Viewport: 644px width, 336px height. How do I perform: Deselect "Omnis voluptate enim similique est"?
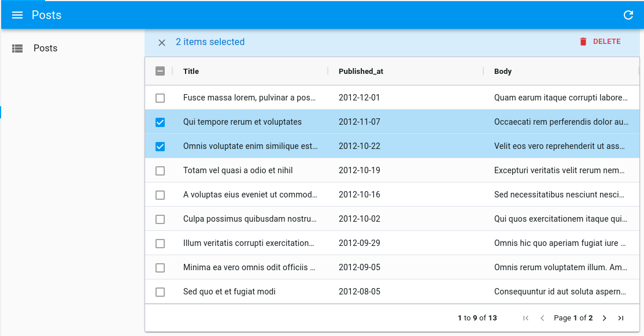pos(160,146)
